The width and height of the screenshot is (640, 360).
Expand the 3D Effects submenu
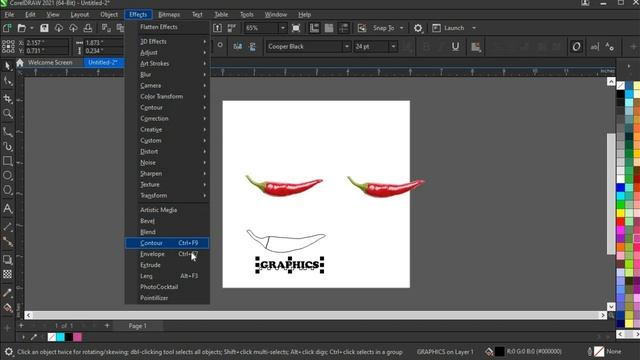pos(167,41)
